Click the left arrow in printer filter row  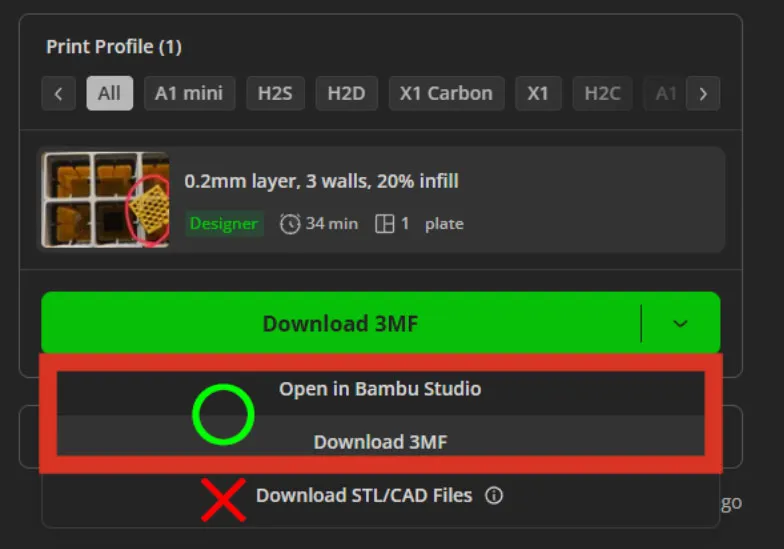(x=58, y=94)
